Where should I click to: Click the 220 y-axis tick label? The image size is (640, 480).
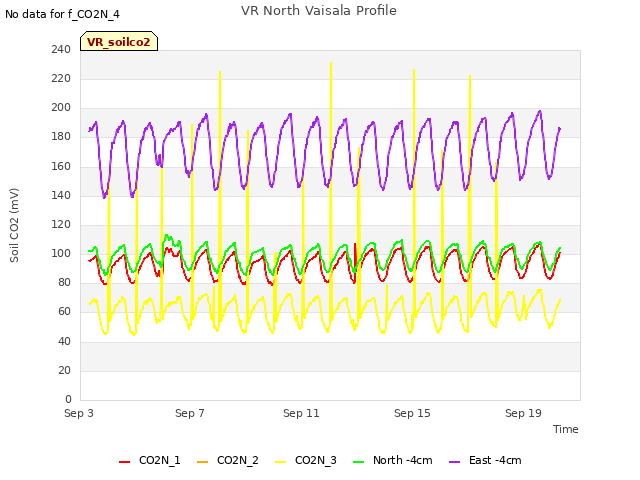61,78
